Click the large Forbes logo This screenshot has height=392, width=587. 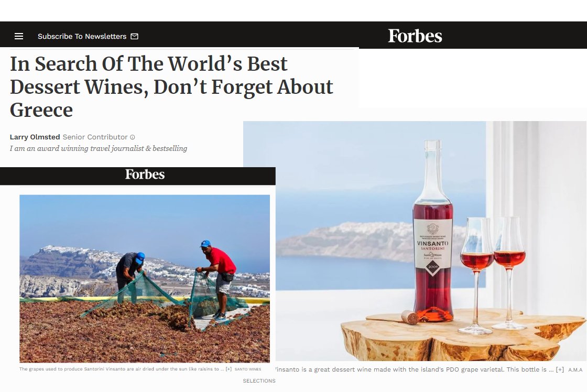(x=415, y=36)
